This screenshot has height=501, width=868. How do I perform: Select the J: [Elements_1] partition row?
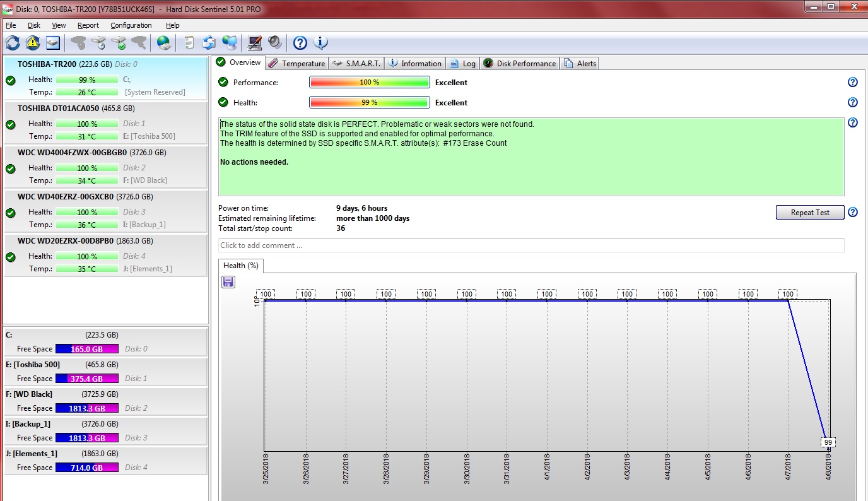click(105, 460)
